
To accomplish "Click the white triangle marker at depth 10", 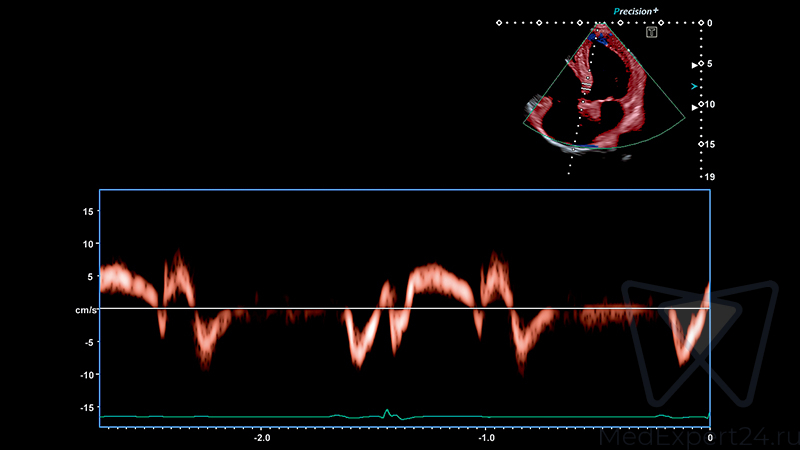I will tap(697, 104).
